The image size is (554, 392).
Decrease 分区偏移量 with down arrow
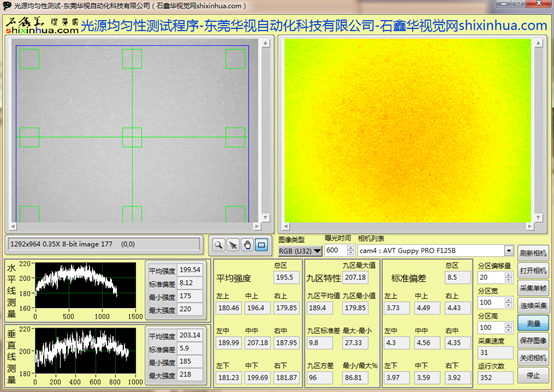coord(508,280)
